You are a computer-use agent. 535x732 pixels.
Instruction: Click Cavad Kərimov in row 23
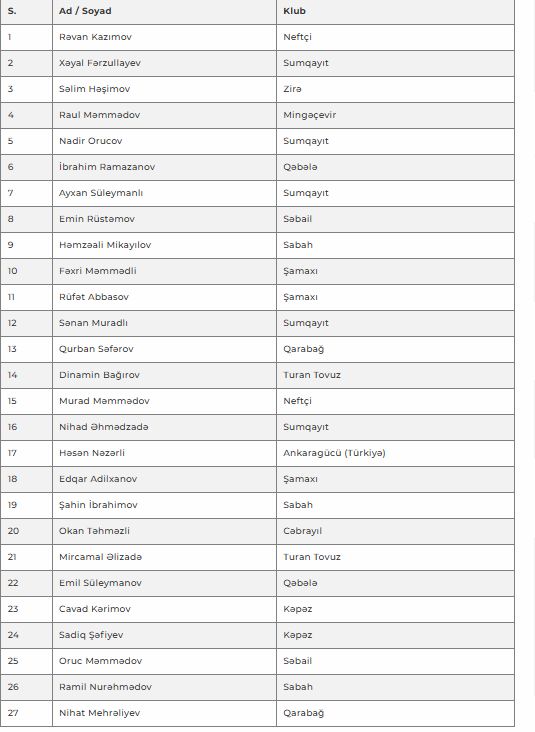[x=95, y=609]
